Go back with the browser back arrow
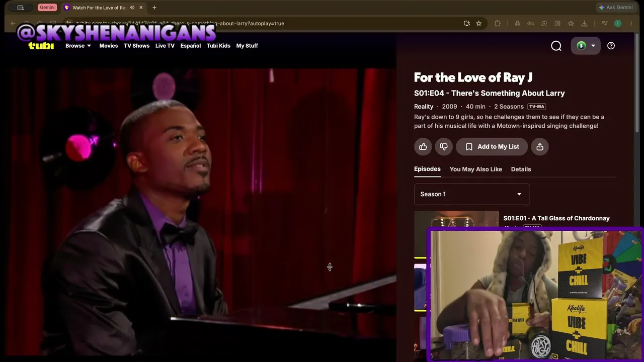Screen dimensions: 644x362 [13, 23]
